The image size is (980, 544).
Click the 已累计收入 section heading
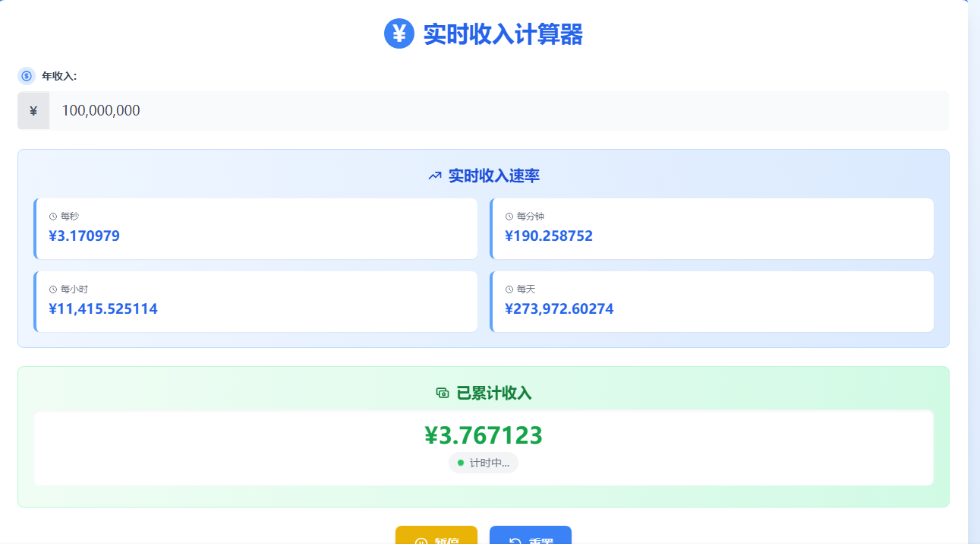[494, 393]
